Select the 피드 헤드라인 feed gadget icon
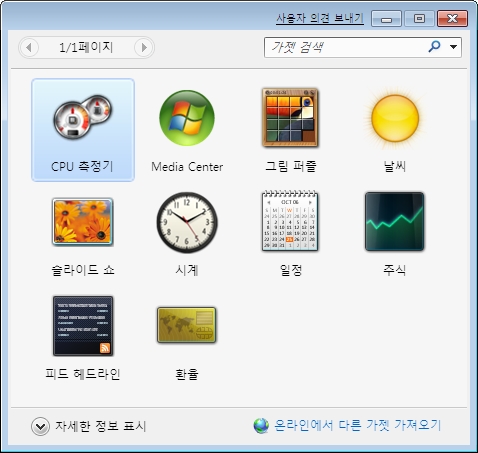Screen dimensions: 478x453 point(83,326)
